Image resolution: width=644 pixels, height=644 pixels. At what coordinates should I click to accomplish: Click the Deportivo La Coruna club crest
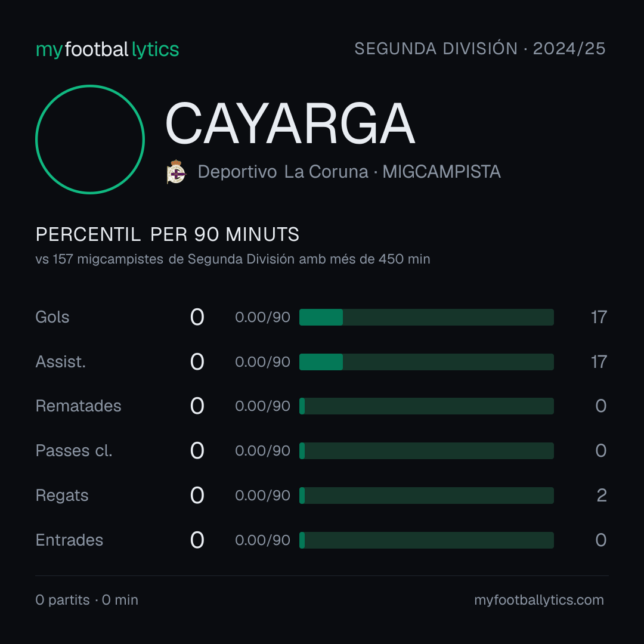tap(177, 172)
